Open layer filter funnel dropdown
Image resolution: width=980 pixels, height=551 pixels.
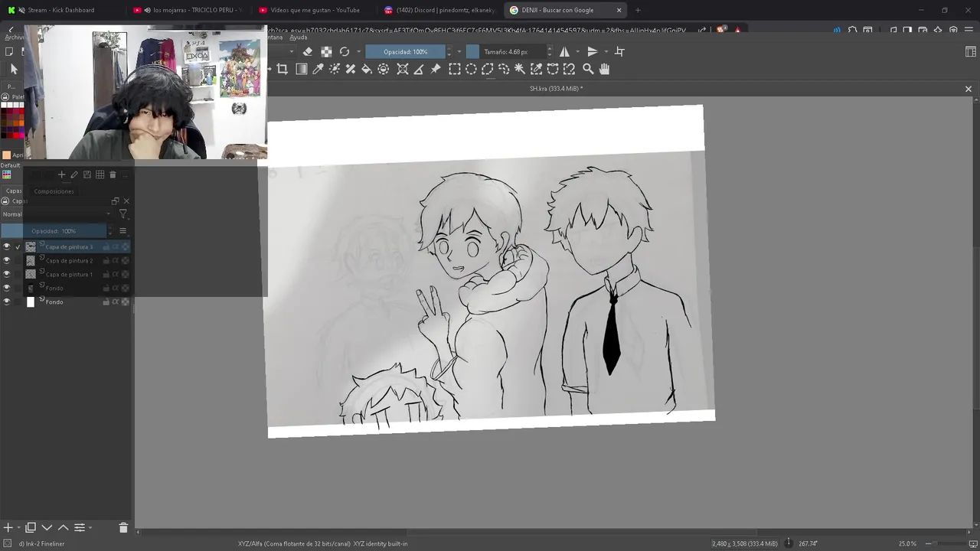click(x=122, y=214)
